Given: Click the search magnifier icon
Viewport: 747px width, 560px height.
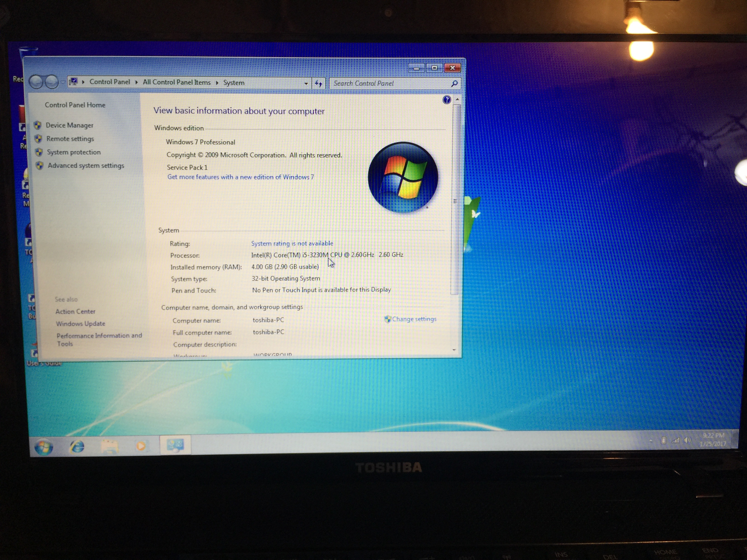Looking at the screenshot, I should tap(455, 83).
